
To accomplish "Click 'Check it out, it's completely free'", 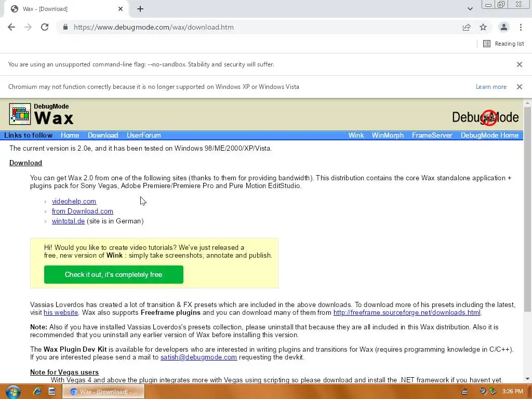I will [x=114, y=274].
